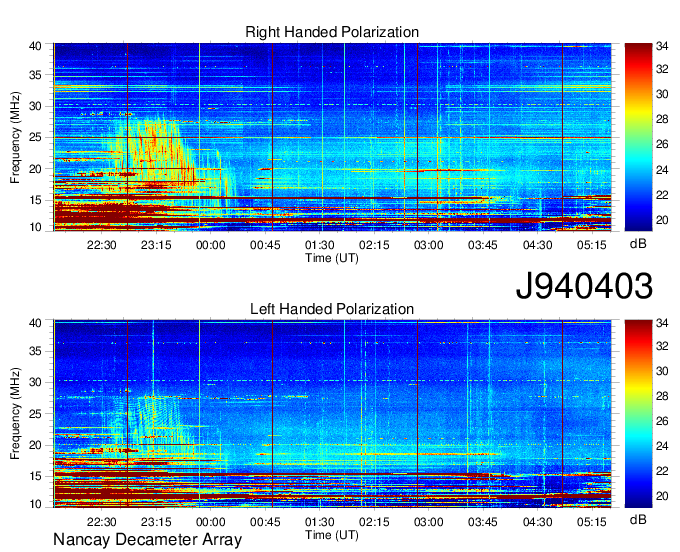Click the 15 MHz tick of Left Handed plot

pos(35,476)
